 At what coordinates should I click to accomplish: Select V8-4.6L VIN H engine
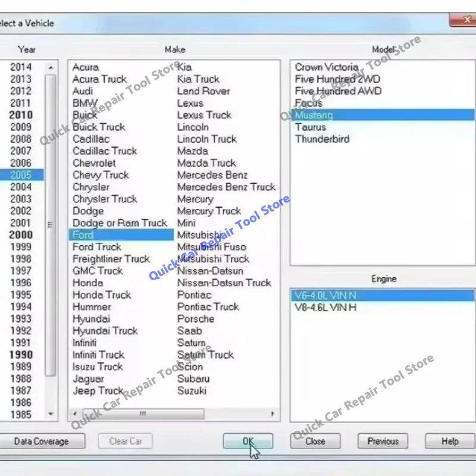click(325, 308)
